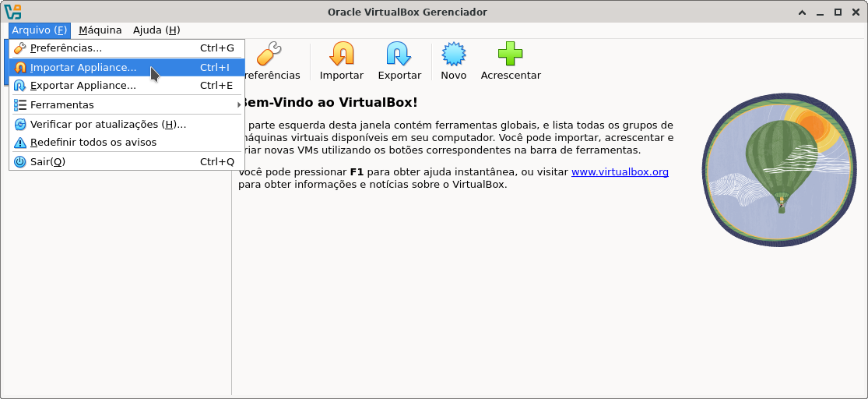Select Importar Appliance menu entry
Screen dimensions: 868x399
point(83,68)
